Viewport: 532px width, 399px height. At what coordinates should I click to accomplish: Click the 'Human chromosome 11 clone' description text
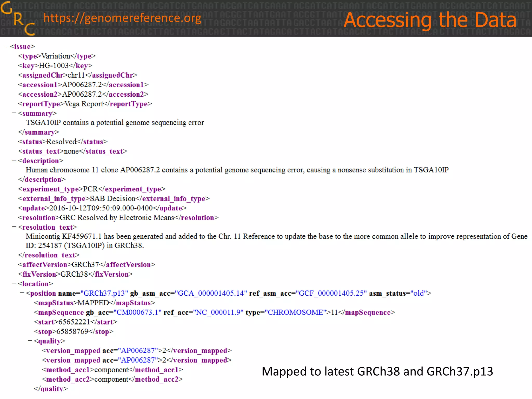click(237, 170)
